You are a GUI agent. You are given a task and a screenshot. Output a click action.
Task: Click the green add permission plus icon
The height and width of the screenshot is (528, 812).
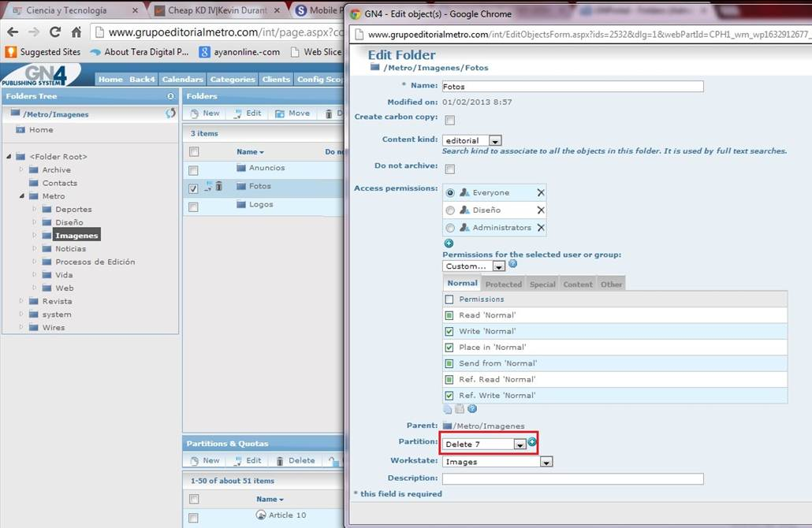449,244
